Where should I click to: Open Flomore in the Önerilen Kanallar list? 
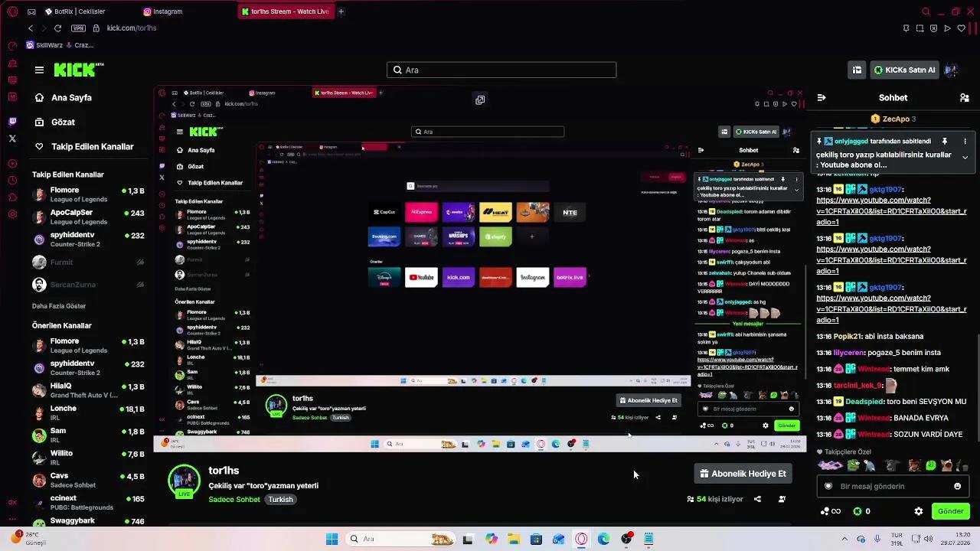[x=88, y=346]
